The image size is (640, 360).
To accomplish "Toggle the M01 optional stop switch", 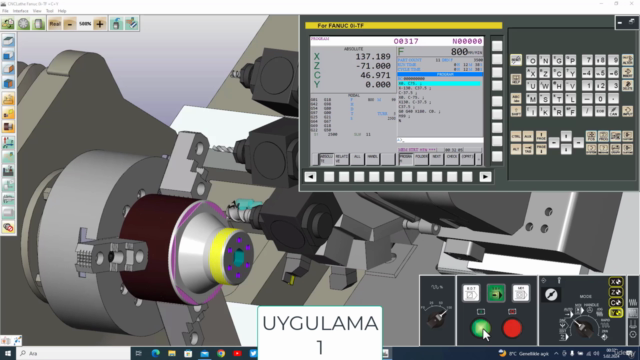I will pyautogui.click(x=521, y=293).
